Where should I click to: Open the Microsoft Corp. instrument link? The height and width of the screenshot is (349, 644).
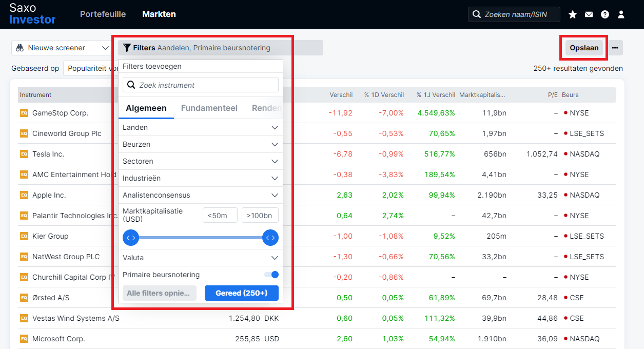click(x=58, y=339)
